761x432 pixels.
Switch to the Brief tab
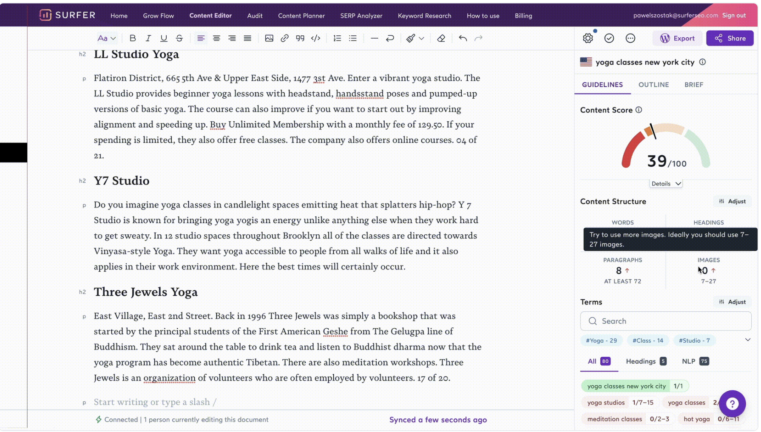(694, 84)
